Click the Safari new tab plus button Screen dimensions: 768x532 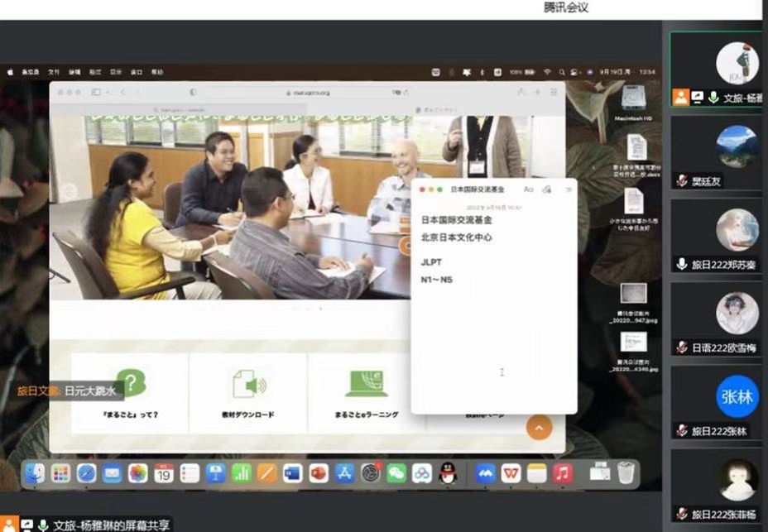pos(537,93)
